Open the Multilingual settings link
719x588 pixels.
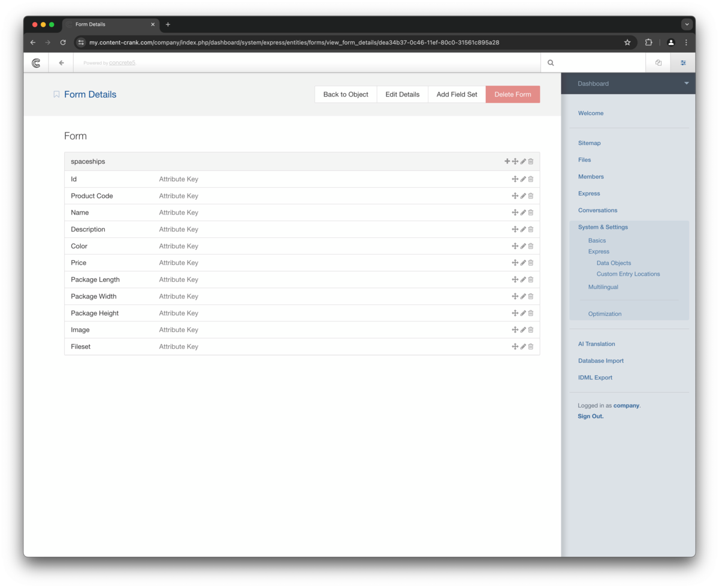pos(603,287)
